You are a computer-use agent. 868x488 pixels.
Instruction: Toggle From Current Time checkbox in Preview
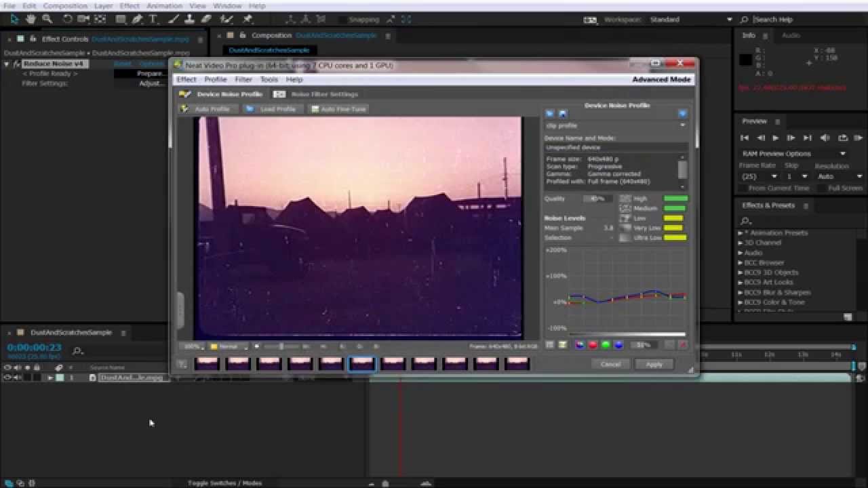743,188
